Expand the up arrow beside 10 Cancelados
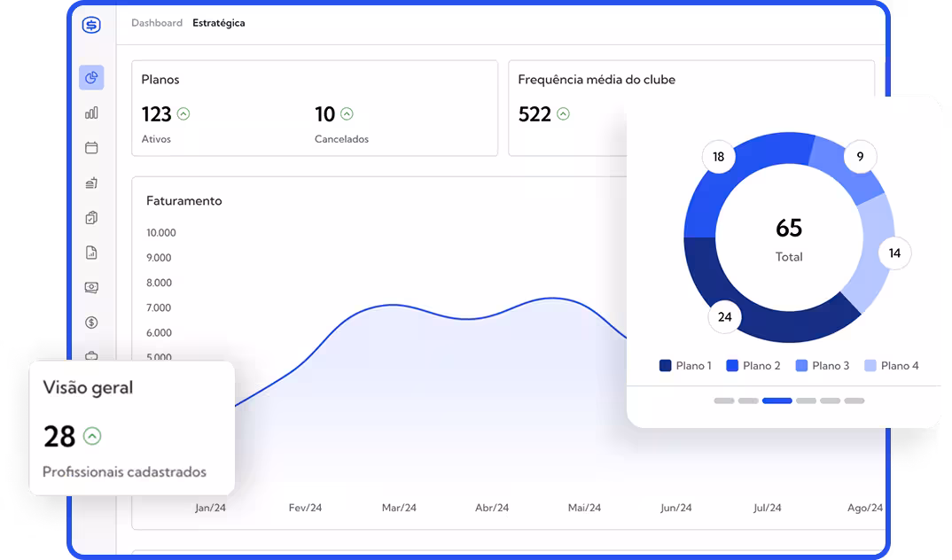 (x=347, y=113)
